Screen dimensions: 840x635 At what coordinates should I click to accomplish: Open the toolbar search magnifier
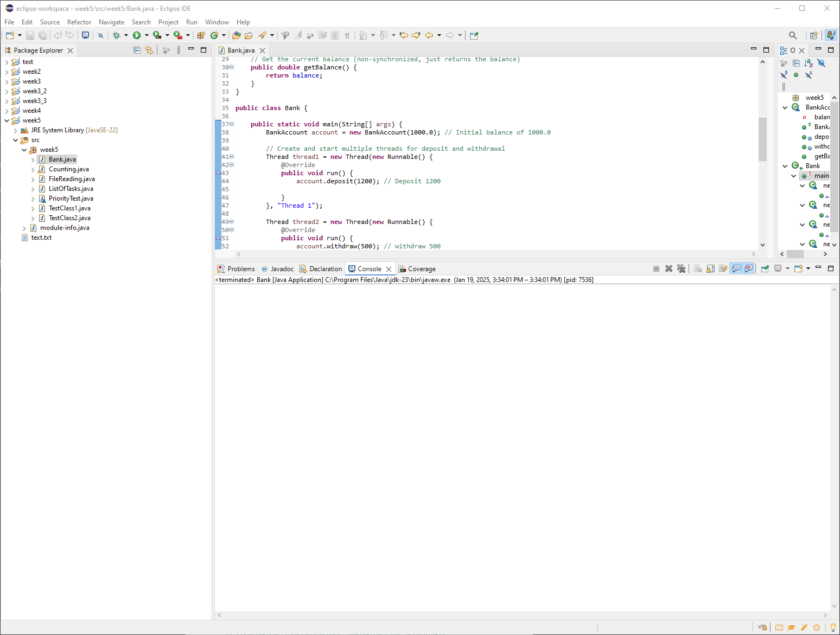point(793,35)
